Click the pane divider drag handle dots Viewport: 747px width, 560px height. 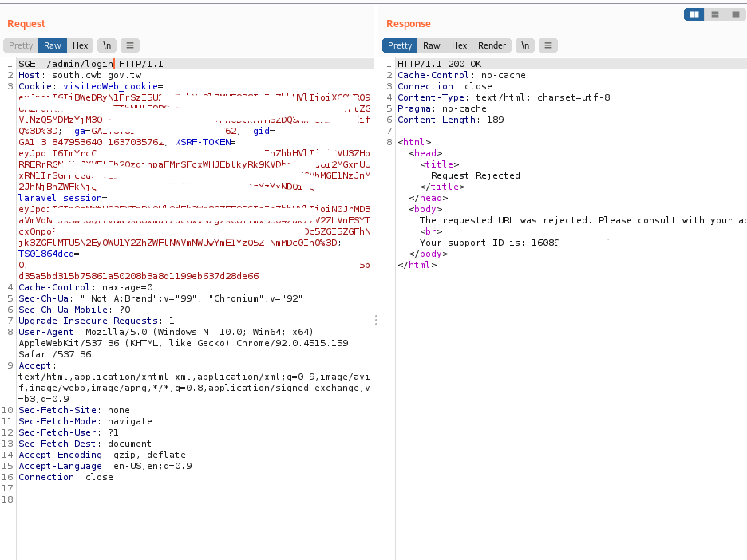(377, 320)
